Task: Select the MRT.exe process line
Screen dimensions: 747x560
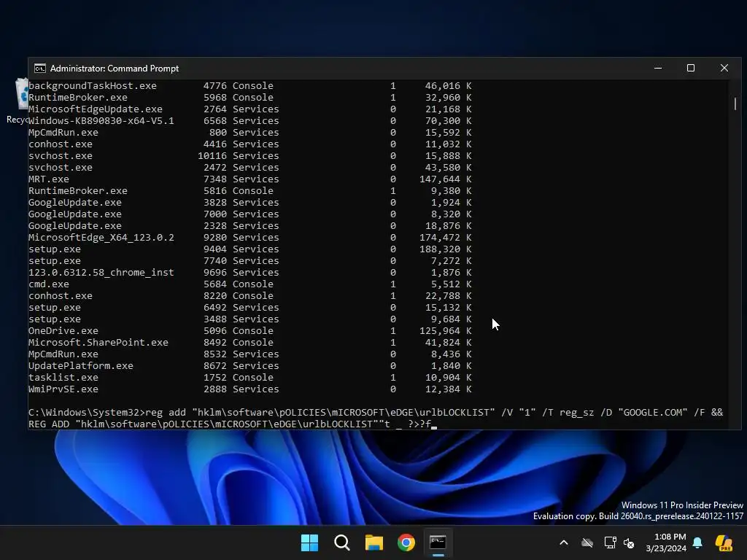Action: click(249, 179)
